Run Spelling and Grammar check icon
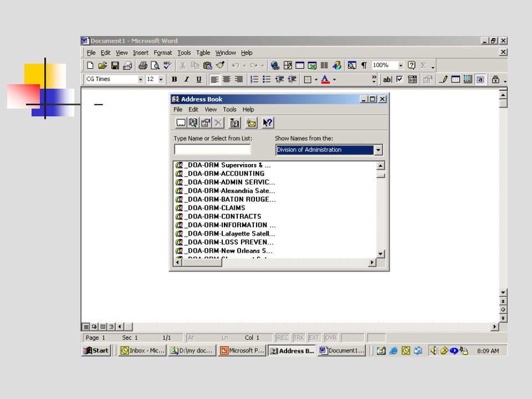The image size is (532, 399). pos(167,65)
